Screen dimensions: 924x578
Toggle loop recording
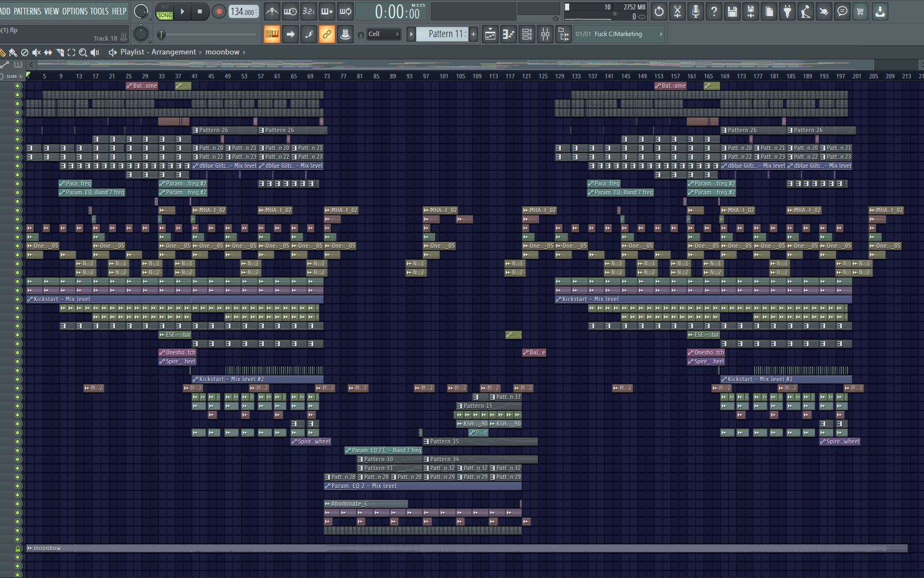click(x=345, y=11)
